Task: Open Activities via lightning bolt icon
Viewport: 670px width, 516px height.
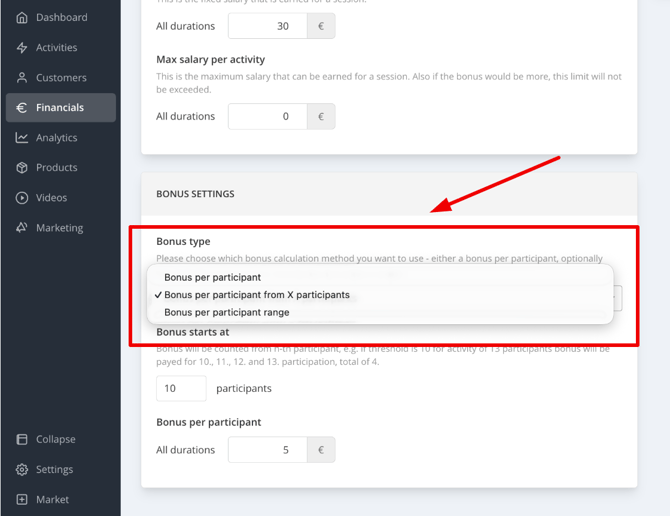Action: pyautogui.click(x=22, y=47)
